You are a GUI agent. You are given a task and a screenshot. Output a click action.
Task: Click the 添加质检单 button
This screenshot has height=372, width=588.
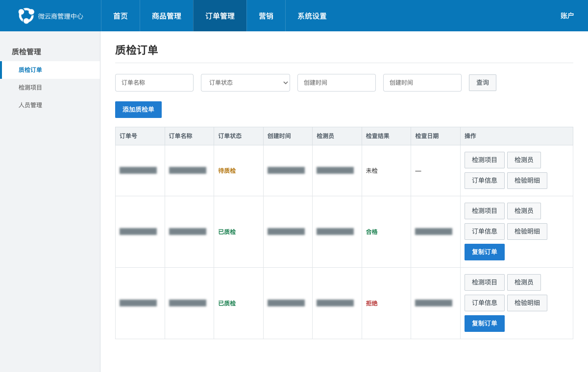tap(138, 110)
